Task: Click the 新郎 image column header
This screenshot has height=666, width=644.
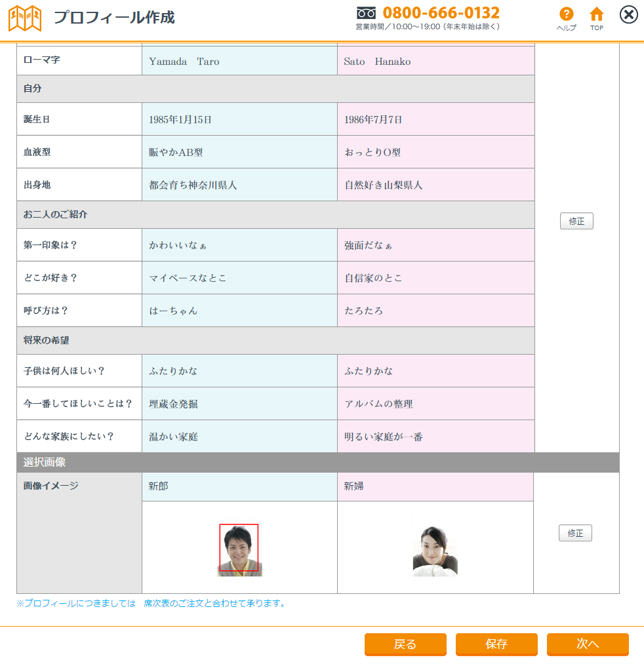Action: pos(239,486)
